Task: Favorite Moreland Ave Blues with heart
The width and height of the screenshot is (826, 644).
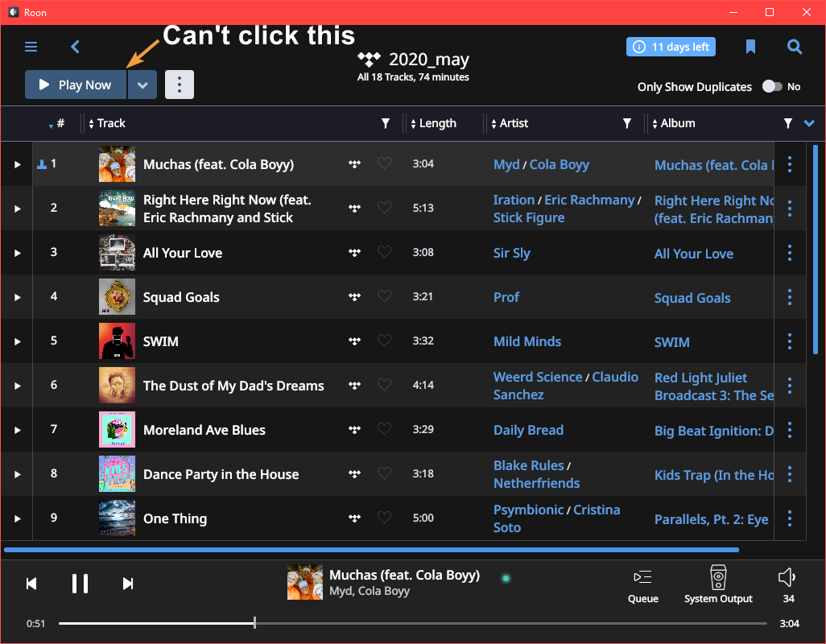Action: pyautogui.click(x=385, y=429)
